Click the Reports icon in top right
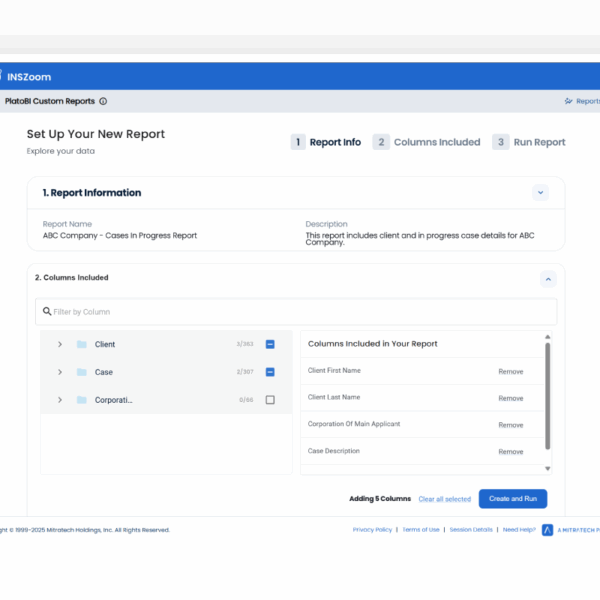The height and width of the screenshot is (600, 600). [x=569, y=101]
